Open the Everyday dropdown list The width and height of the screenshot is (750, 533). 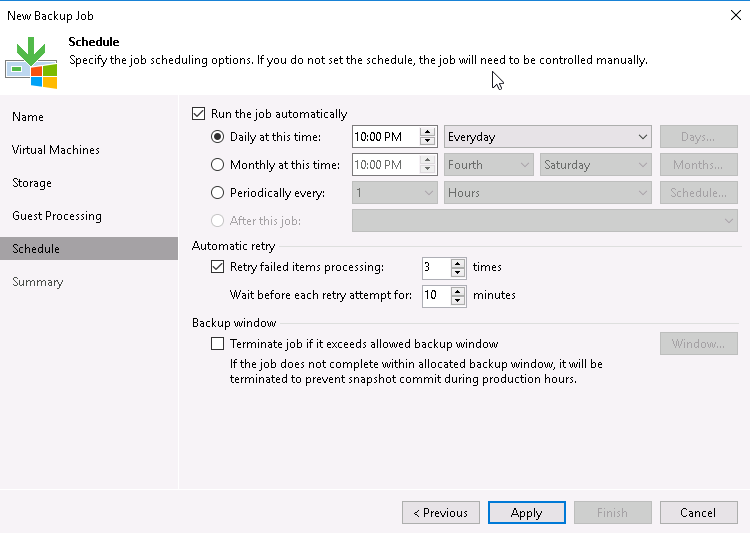pyautogui.click(x=548, y=137)
